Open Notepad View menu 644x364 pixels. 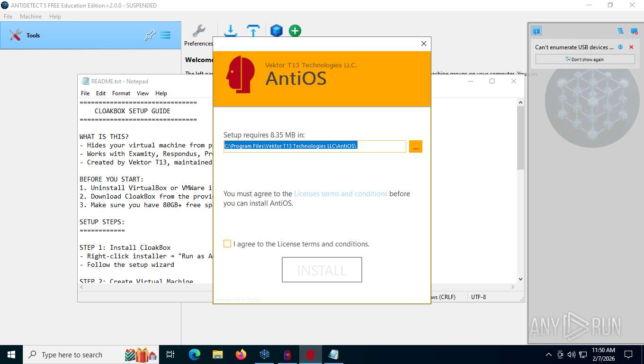tap(143, 93)
